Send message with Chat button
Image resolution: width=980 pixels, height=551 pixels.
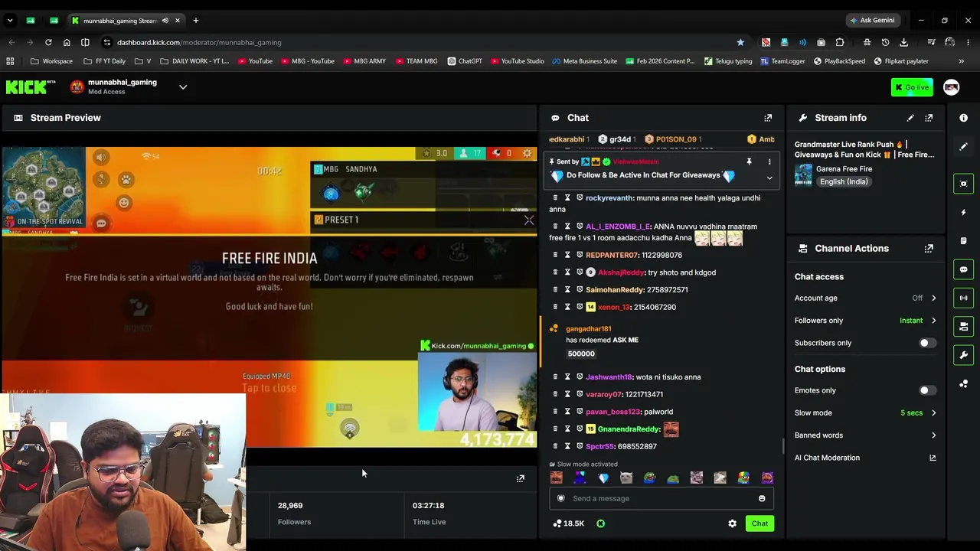click(x=759, y=523)
